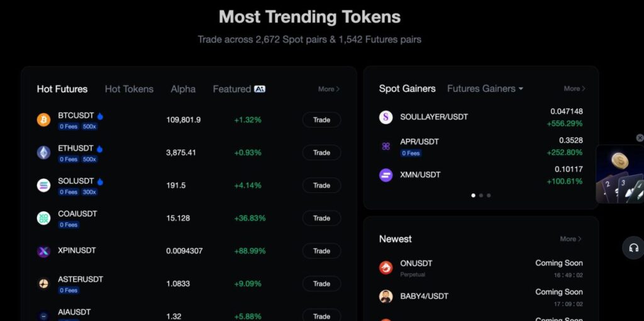Go to second page dot in Spot Gainers
Image resolution: width=644 pixels, height=321 pixels.
coord(481,195)
